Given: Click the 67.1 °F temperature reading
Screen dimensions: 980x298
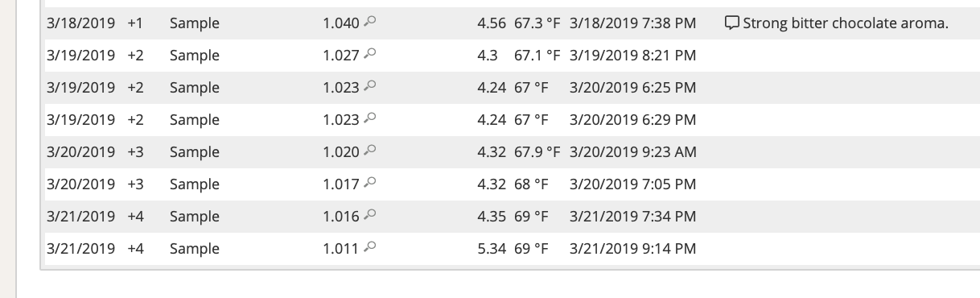Looking at the screenshot, I should pyautogui.click(x=536, y=56).
